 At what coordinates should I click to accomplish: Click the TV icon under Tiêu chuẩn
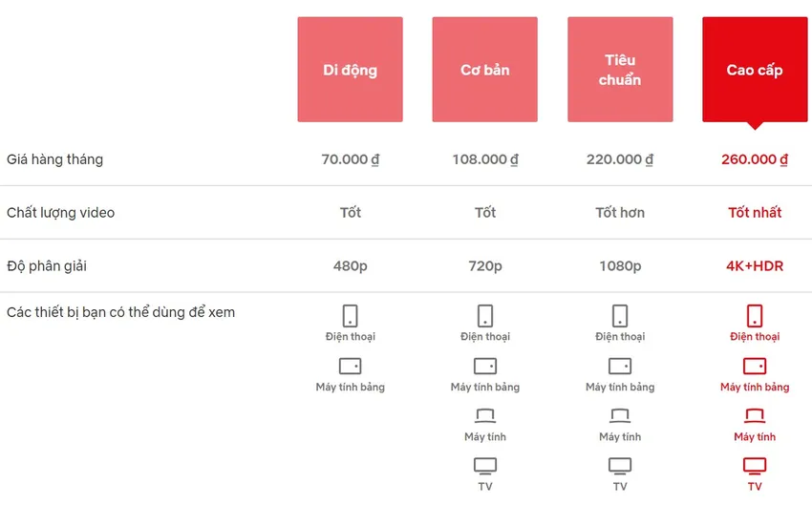point(620,466)
